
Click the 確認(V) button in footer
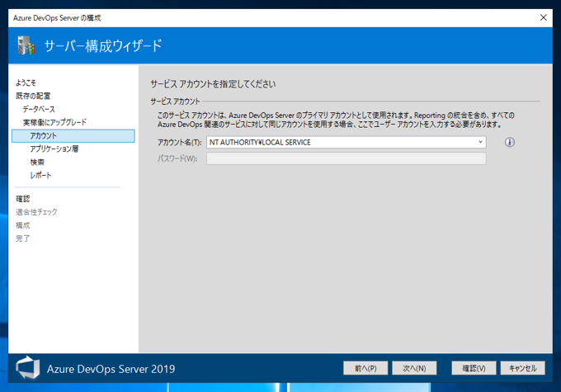(474, 368)
